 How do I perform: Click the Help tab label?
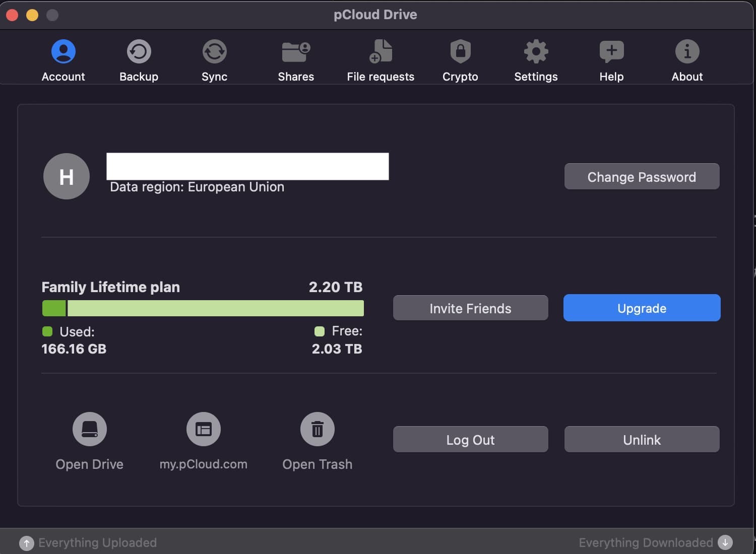click(612, 77)
